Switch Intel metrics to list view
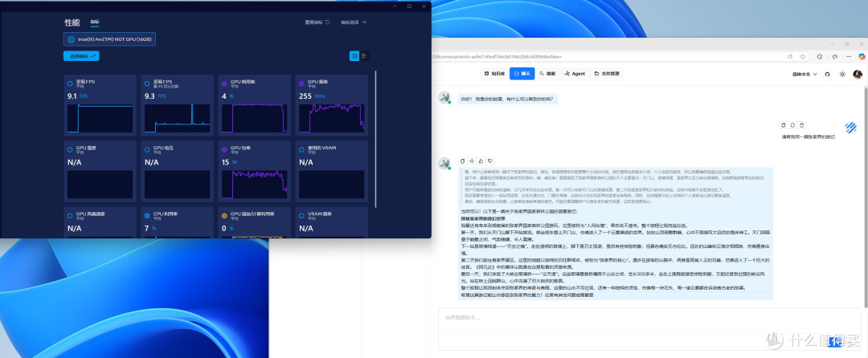Screen dimensions: 868x358 tap(364, 56)
